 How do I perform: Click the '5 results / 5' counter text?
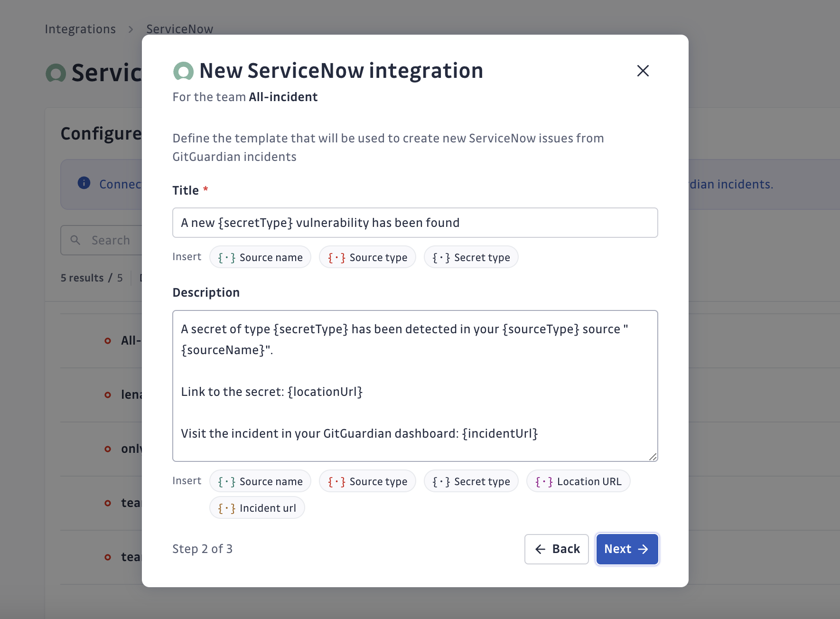pos(92,278)
